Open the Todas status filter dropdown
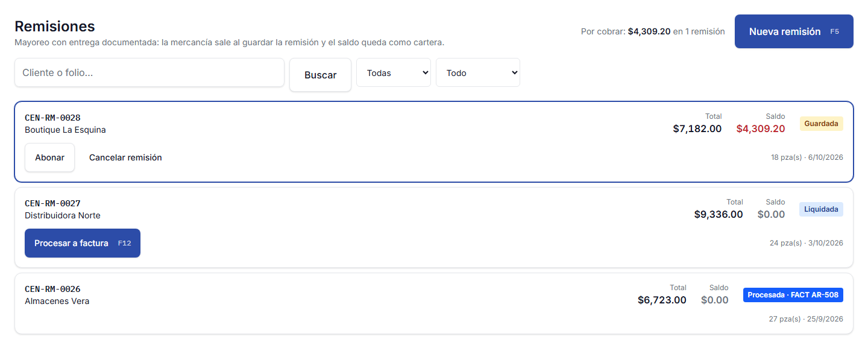Viewport: 868px width, 339px height. click(x=394, y=72)
